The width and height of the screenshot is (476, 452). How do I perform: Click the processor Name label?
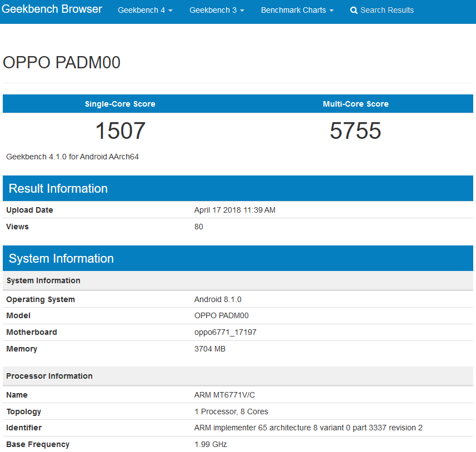(x=17, y=395)
